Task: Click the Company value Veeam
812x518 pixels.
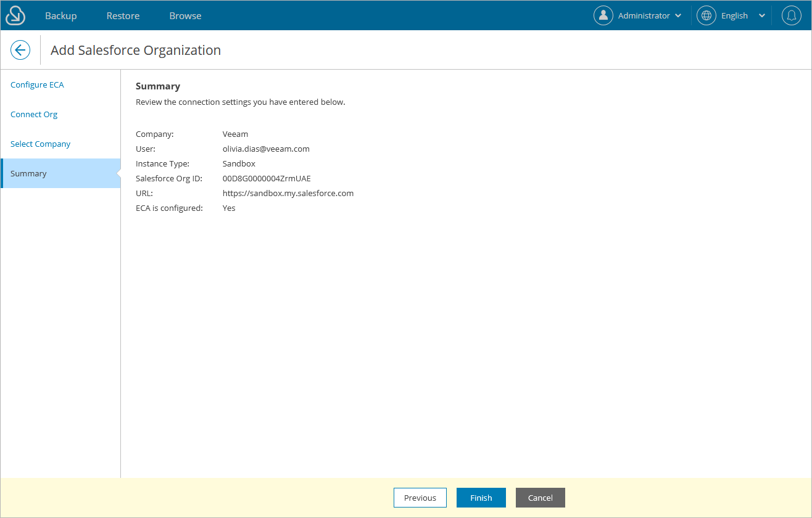Action: (x=235, y=134)
